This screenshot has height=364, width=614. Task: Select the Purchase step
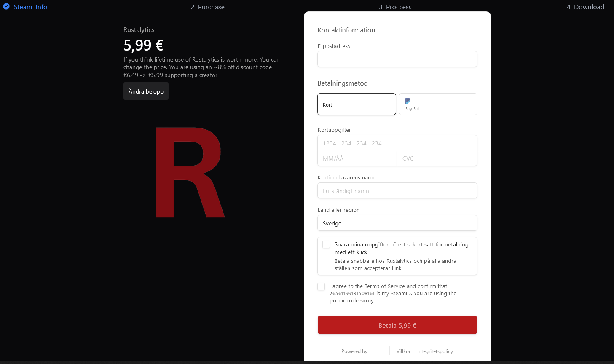207,7
